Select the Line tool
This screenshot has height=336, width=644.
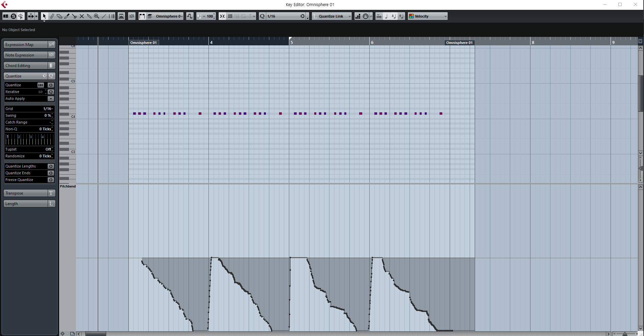pos(104,16)
